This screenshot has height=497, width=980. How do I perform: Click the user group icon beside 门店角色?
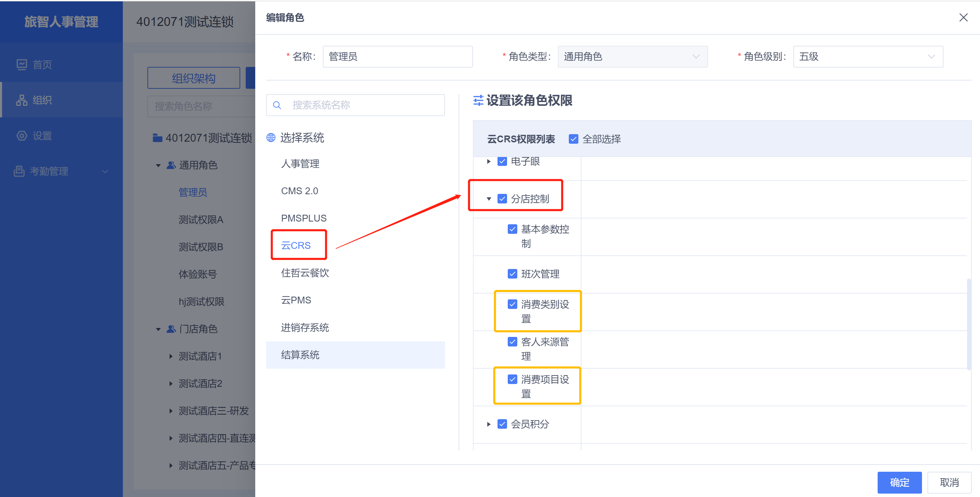[171, 329]
